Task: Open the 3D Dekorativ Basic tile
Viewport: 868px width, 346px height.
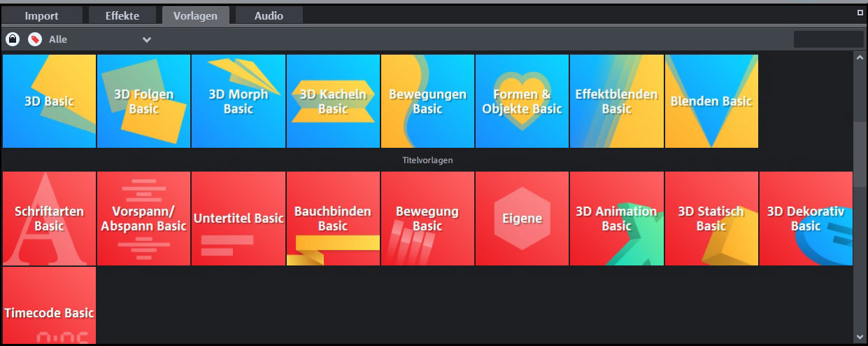Action: point(806,219)
